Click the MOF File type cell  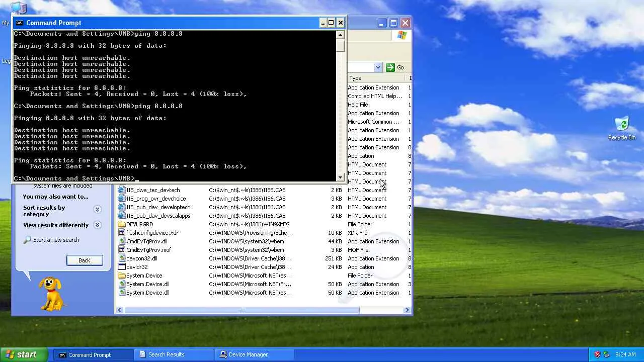coord(358,250)
